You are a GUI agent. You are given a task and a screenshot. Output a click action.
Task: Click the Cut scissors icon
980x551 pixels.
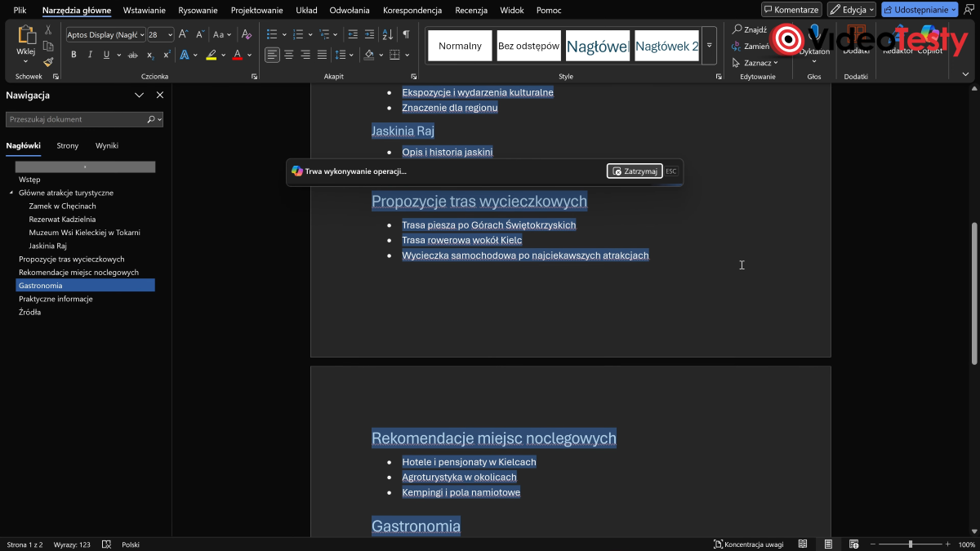coord(48,29)
